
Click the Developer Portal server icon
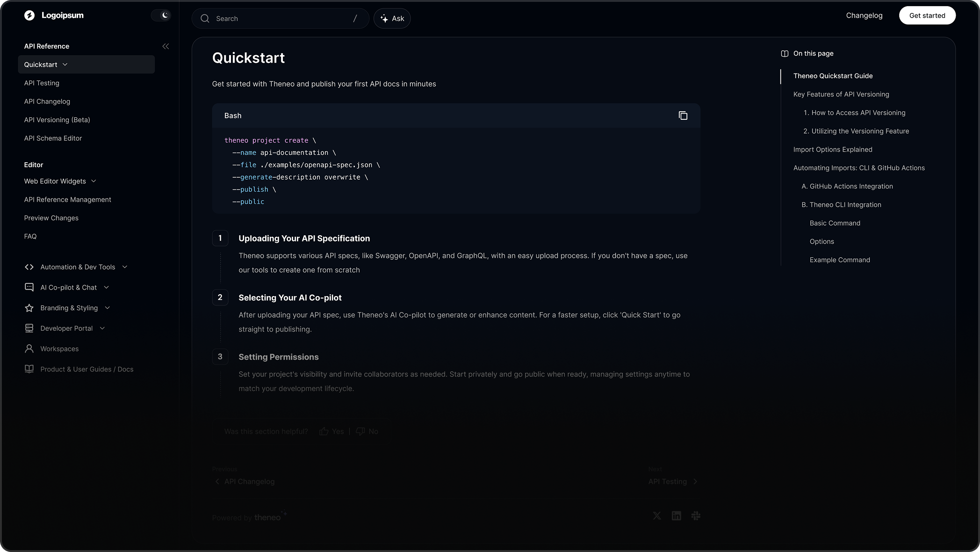[x=29, y=328]
